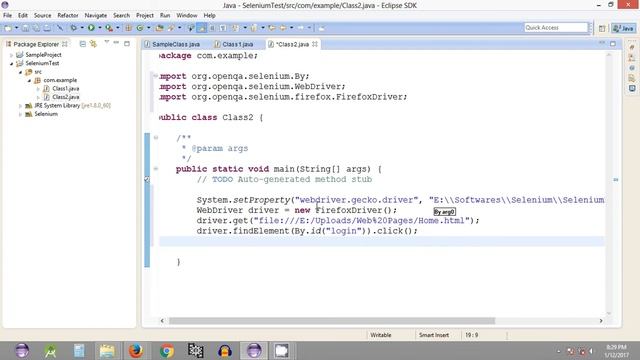Collapse the SeleniumTest project node
This screenshot has width=640, height=360.
coord(11,63)
